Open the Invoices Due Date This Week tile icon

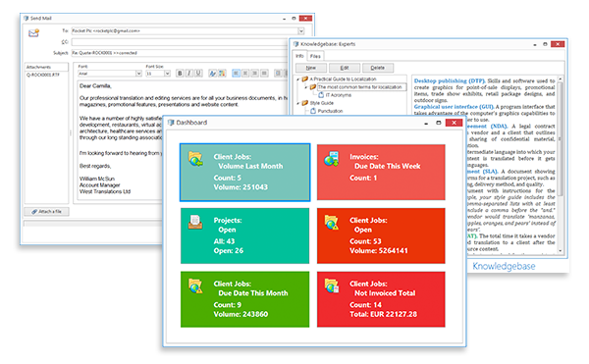pos(332,159)
